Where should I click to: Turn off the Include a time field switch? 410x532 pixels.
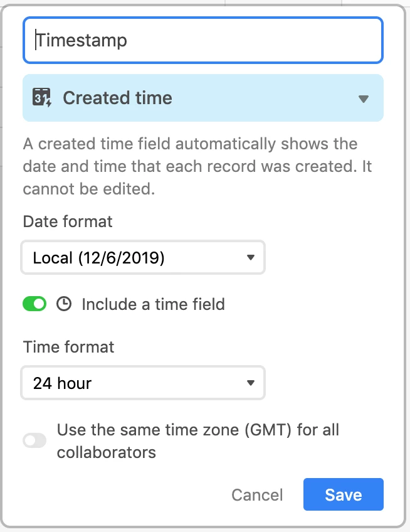[x=34, y=304]
